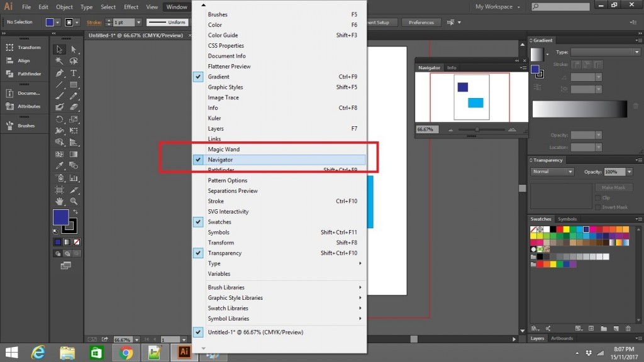Screen dimensions: 644x362
Task: Select the Selection tool arrow
Action: (x=60, y=49)
